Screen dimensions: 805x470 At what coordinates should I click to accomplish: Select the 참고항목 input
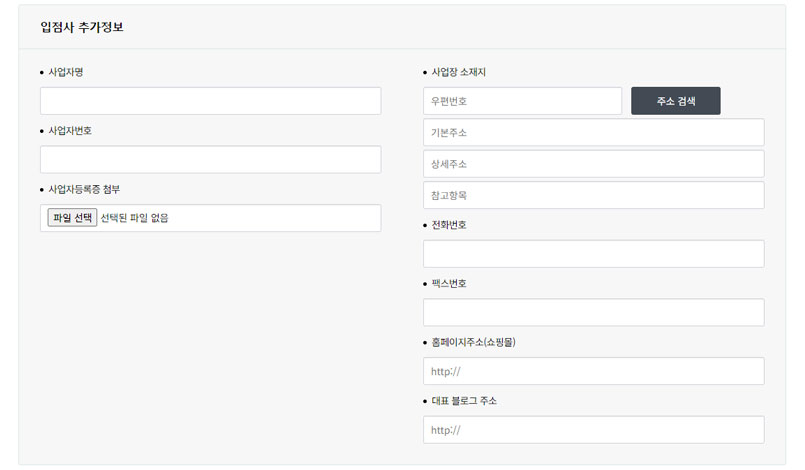(593, 195)
